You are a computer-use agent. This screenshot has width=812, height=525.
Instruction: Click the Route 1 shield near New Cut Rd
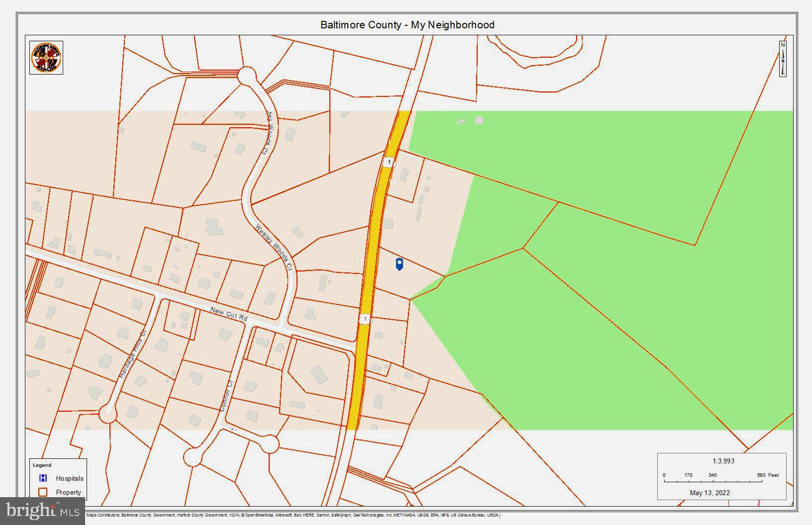tap(365, 319)
